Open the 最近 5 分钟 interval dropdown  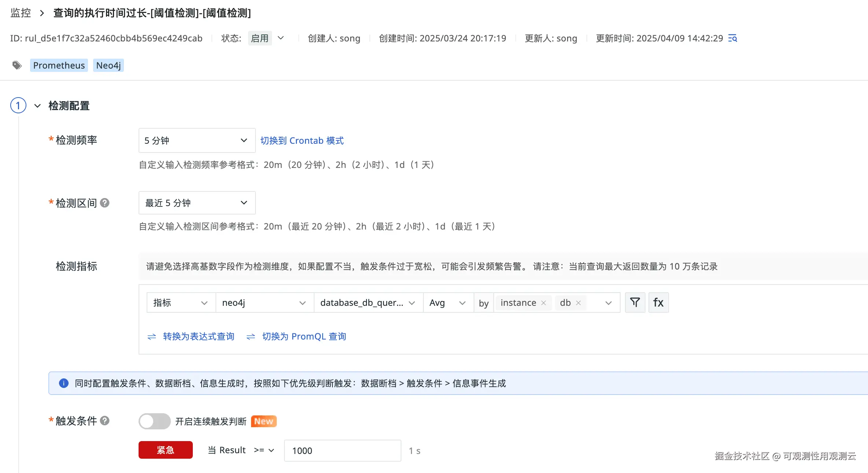point(196,203)
